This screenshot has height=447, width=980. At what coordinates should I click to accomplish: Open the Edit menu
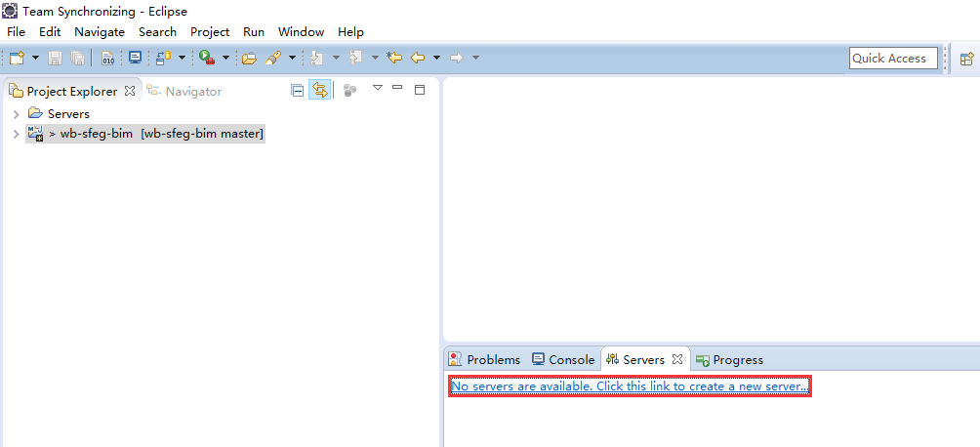[50, 32]
